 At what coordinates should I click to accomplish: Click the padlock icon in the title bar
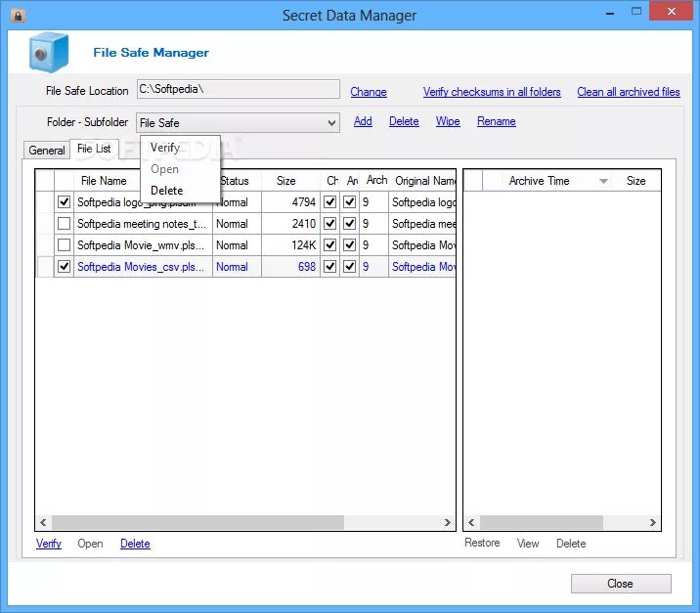pyautogui.click(x=18, y=16)
